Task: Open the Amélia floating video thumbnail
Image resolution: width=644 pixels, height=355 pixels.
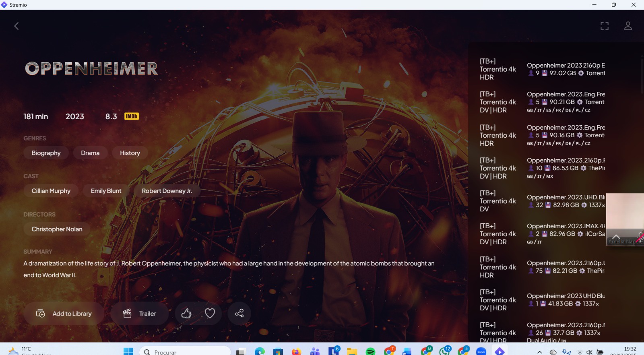Action: (625, 219)
